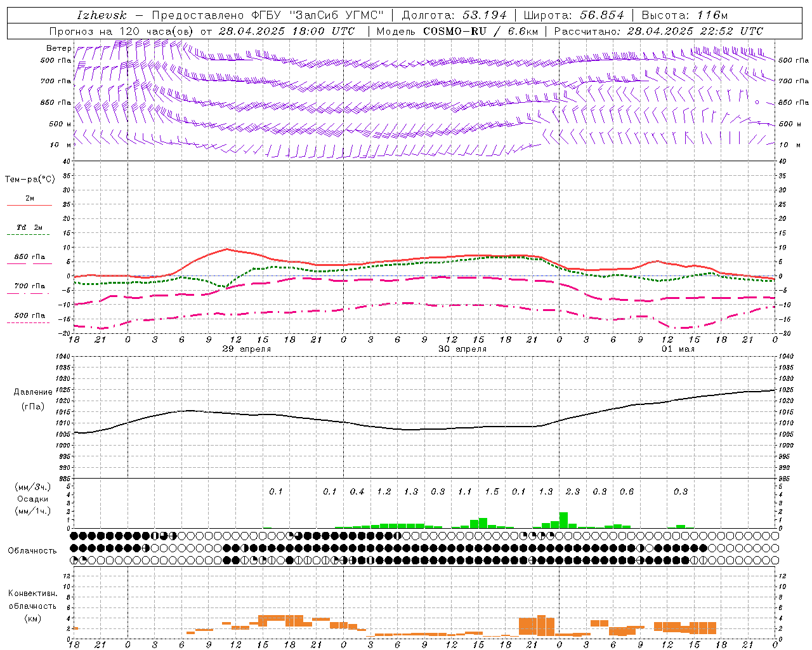Select the computed time "28.04.2025 22:52 UTC"
Screen dimensions: 812x650
pos(695,31)
